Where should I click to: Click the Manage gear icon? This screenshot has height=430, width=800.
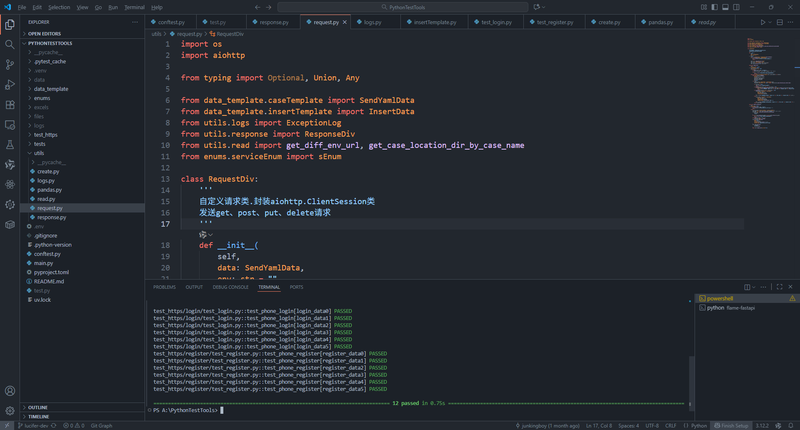tap(10, 410)
